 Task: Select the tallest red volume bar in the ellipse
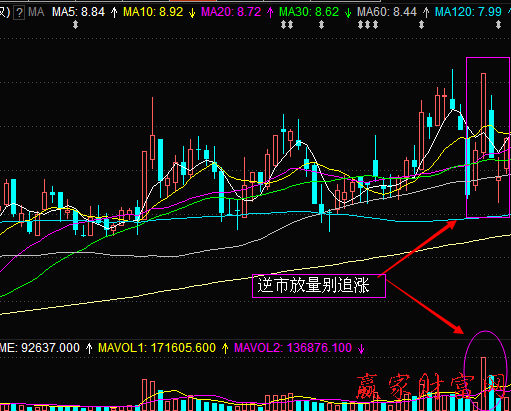click(484, 383)
